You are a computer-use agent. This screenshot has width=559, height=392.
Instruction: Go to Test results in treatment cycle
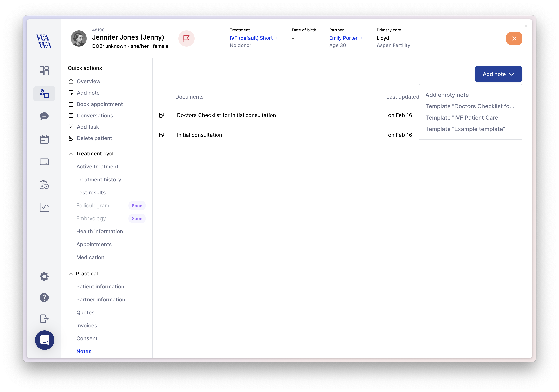(x=91, y=193)
